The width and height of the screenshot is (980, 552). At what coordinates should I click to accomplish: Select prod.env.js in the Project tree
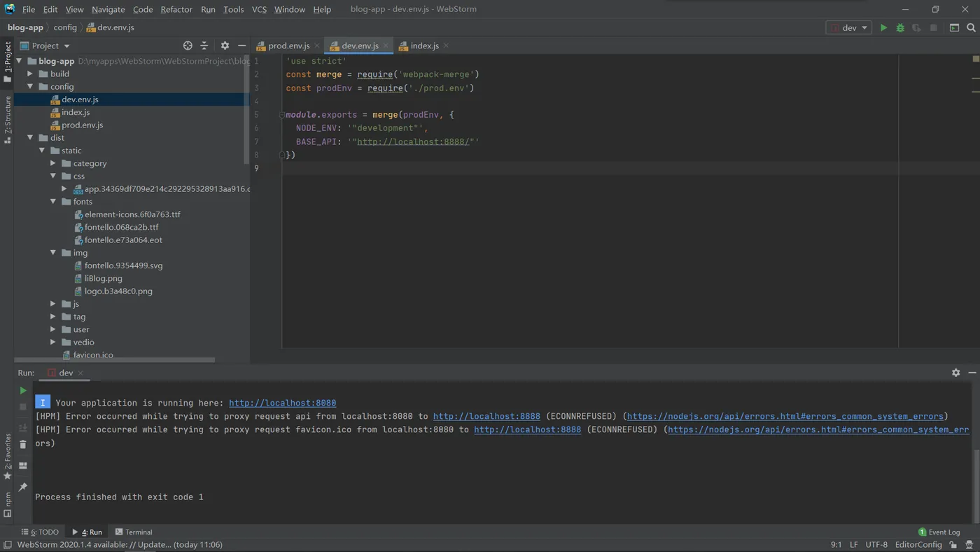(x=82, y=125)
